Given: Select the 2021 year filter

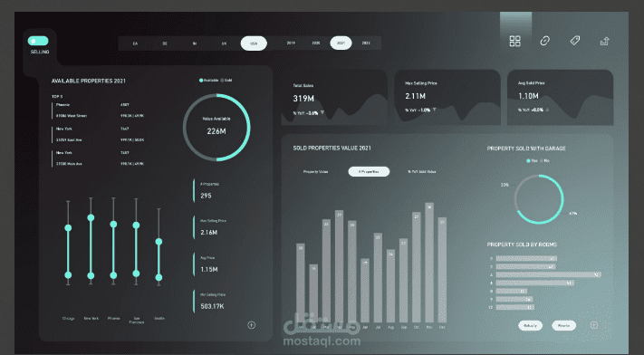Looking at the screenshot, I should pyautogui.click(x=341, y=43).
